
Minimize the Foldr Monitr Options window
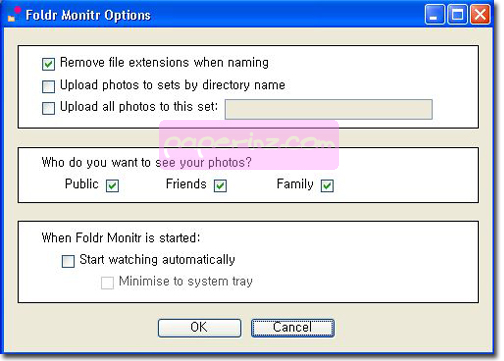[x=434, y=15]
